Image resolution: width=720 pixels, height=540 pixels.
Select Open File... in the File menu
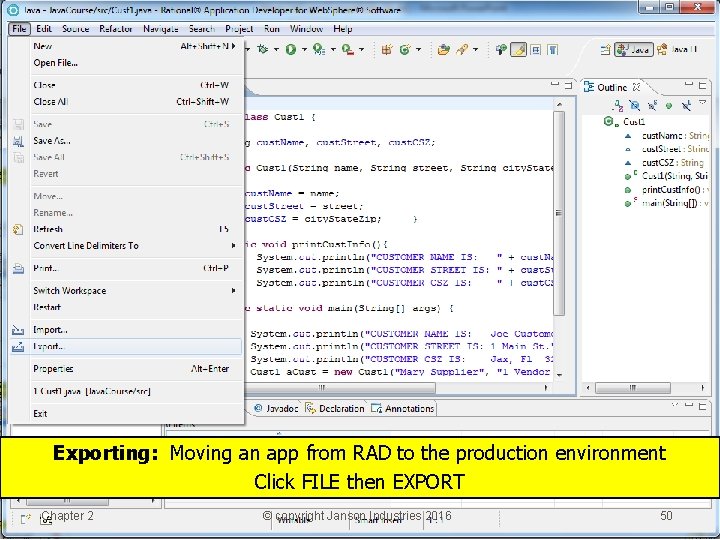(x=125, y=63)
